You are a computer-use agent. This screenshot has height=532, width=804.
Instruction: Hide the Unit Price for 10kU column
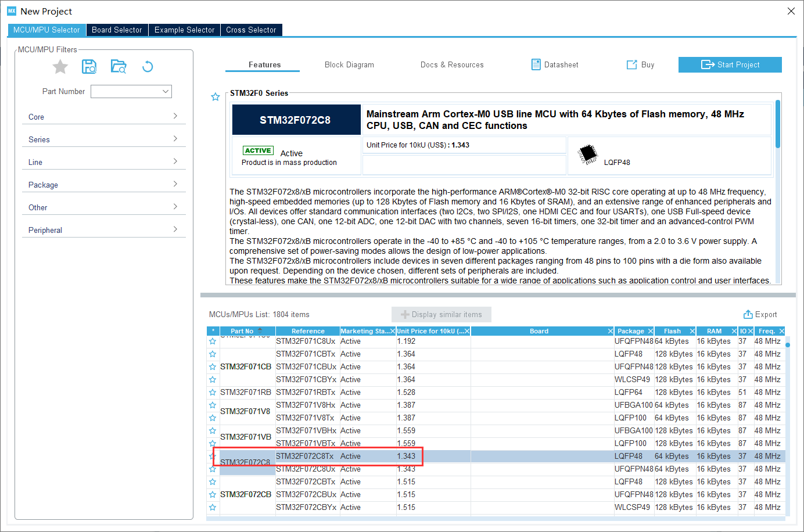point(466,331)
